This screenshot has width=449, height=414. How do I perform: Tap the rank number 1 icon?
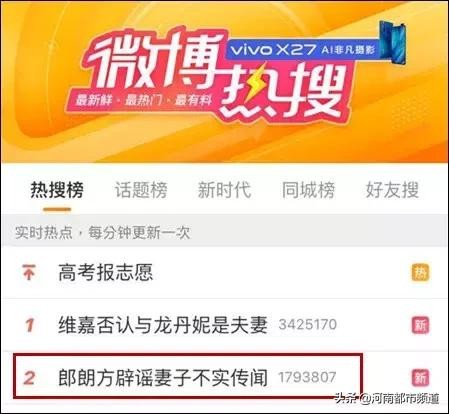click(30, 325)
